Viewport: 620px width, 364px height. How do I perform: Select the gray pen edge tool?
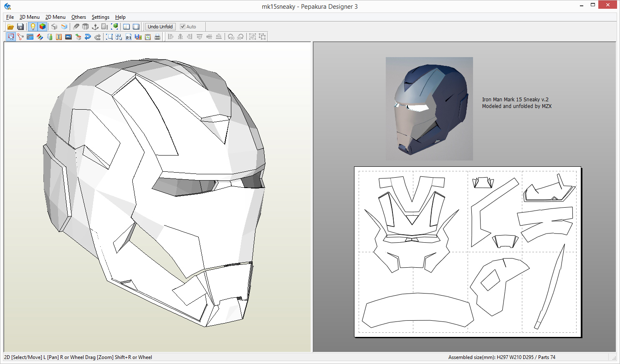[76, 27]
